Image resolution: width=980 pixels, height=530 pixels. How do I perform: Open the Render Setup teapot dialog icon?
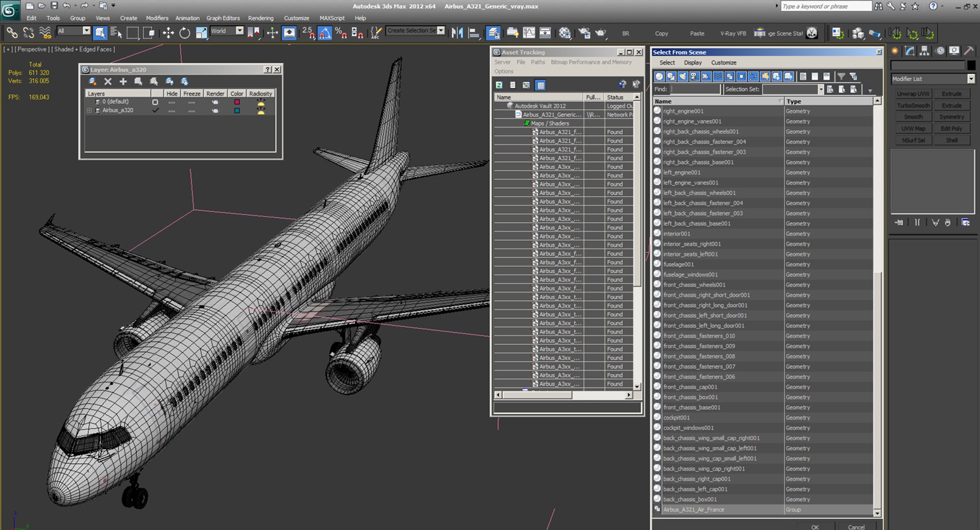point(584,33)
